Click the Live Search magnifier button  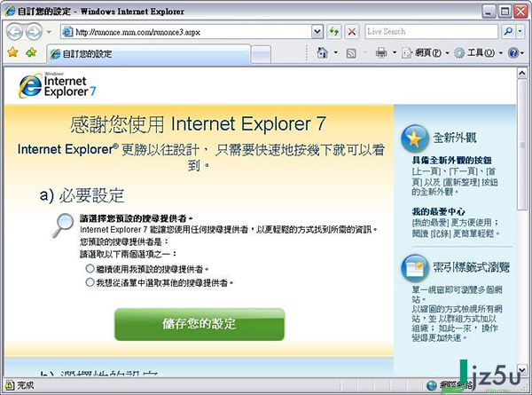point(508,32)
